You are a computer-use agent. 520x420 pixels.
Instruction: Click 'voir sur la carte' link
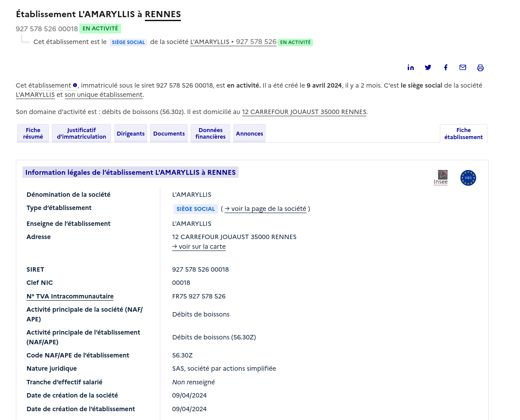tap(199, 247)
